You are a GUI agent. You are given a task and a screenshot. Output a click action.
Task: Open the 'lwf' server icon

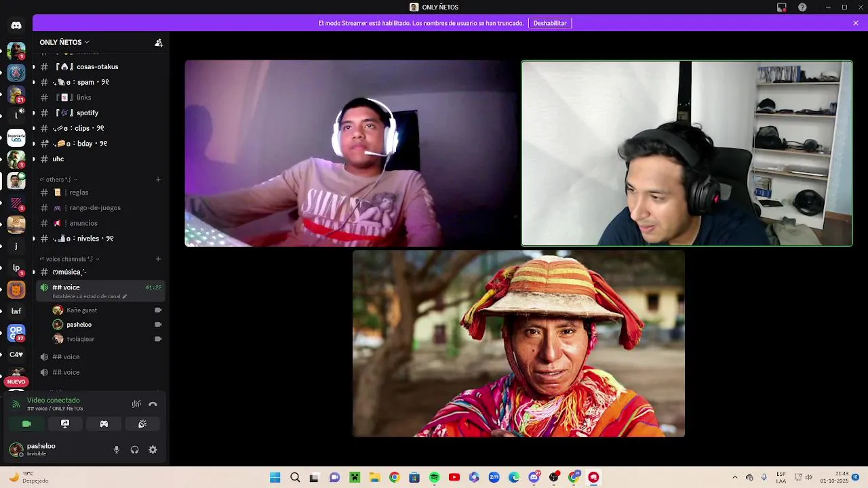(16, 311)
